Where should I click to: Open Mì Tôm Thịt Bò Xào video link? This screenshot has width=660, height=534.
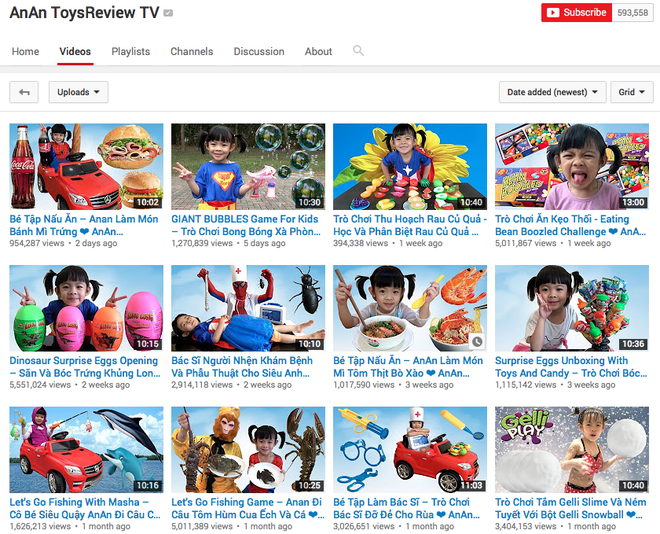(x=408, y=367)
